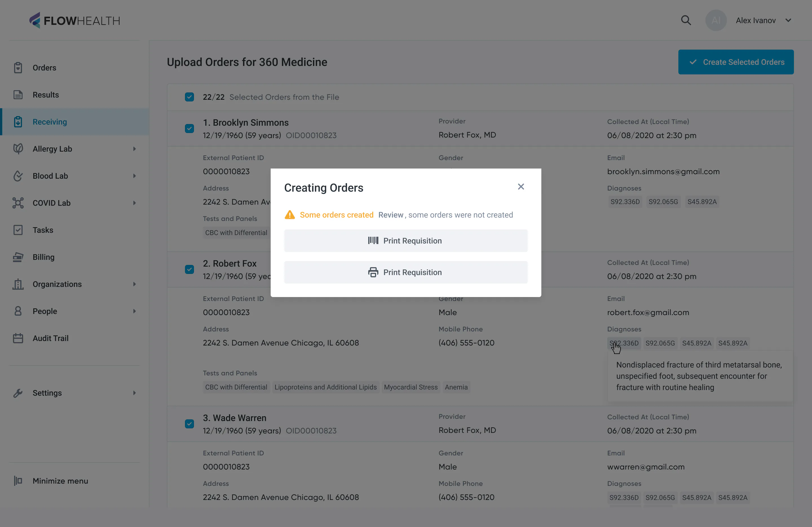Open the Orders menu item
Image resolution: width=812 pixels, height=527 pixels.
point(74,68)
